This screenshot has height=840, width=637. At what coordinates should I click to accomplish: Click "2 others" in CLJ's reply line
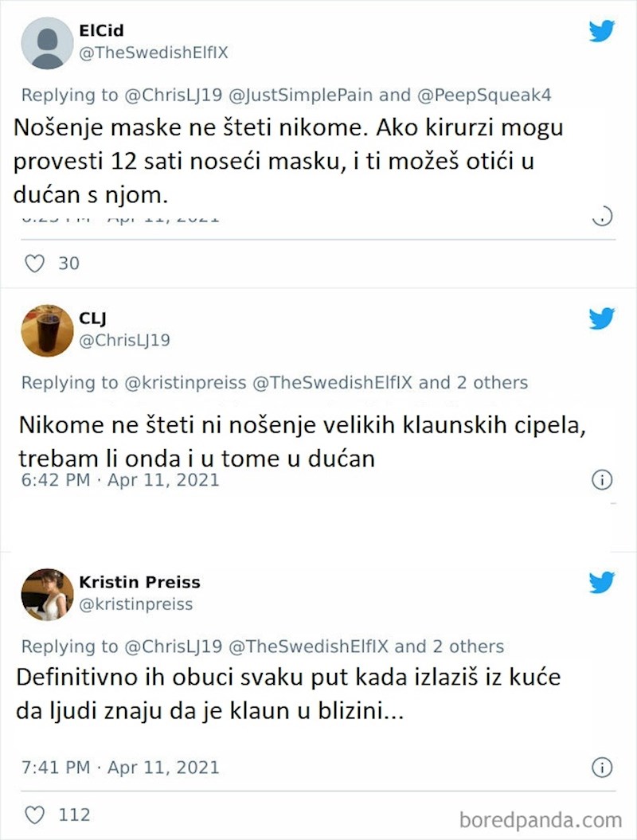[x=491, y=383]
